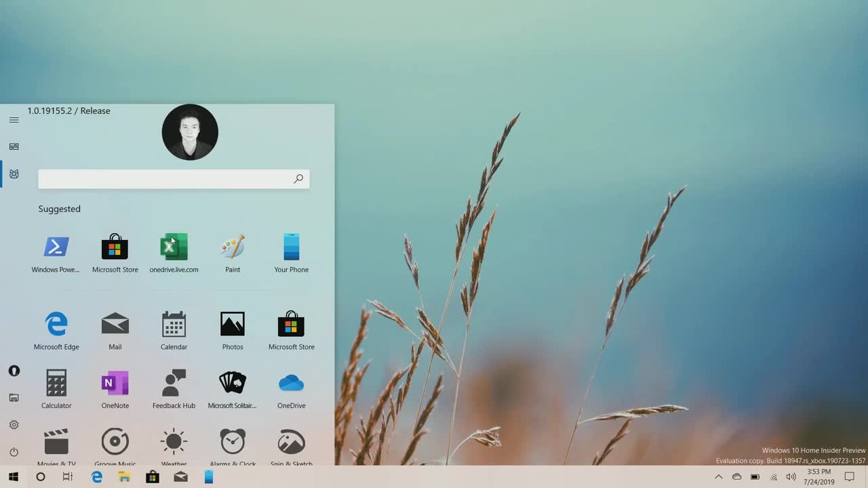Switch to the tiles view icon

pos(14,146)
